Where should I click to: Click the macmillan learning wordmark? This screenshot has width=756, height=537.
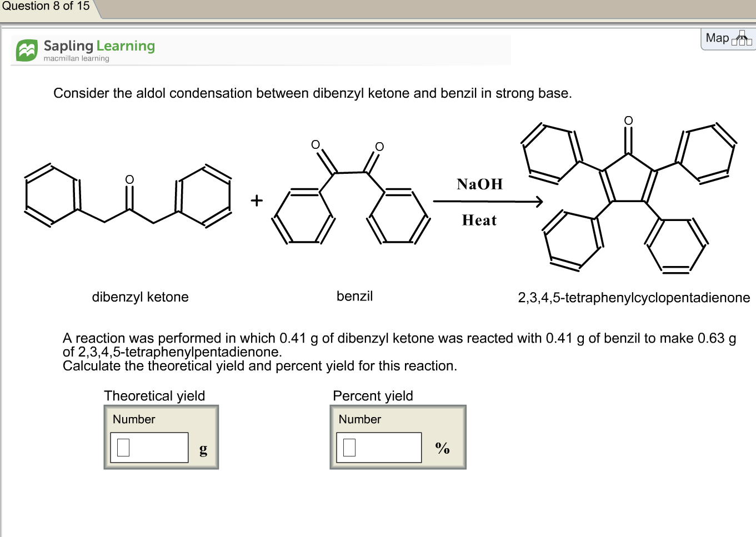pyautogui.click(x=76, y=58)
